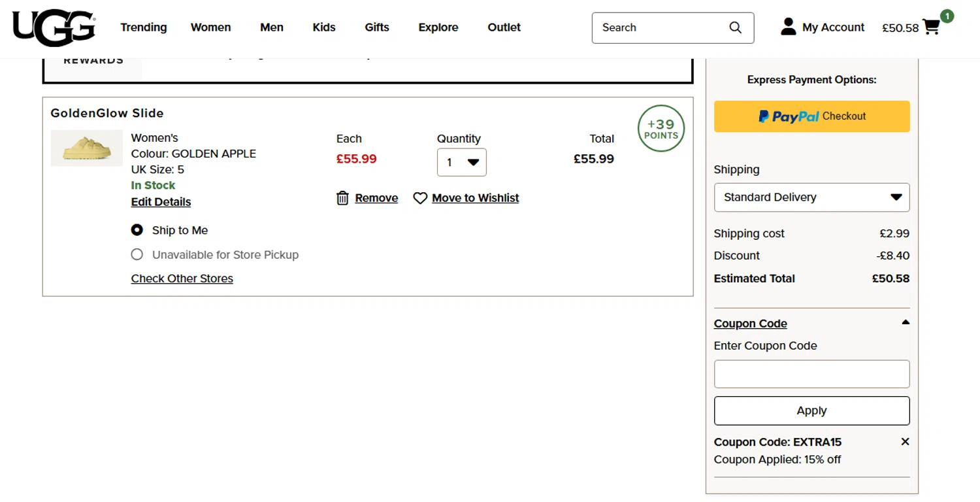
Task: Open the Gifts menu
Action: tap(377, 27)
